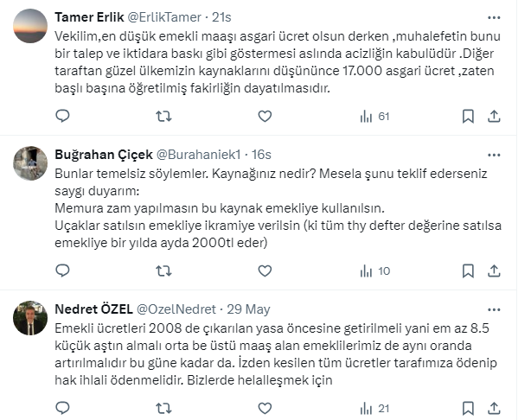Open Tamer Erlik's profile name link
This screenshot has height=420, width=531.
pyautogui.click(x=87, y=17)
